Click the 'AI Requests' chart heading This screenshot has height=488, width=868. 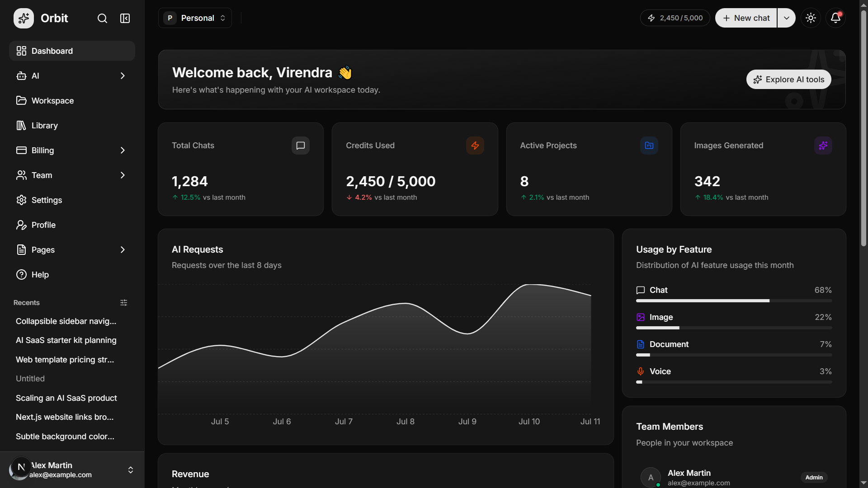(x=198, y=249)
